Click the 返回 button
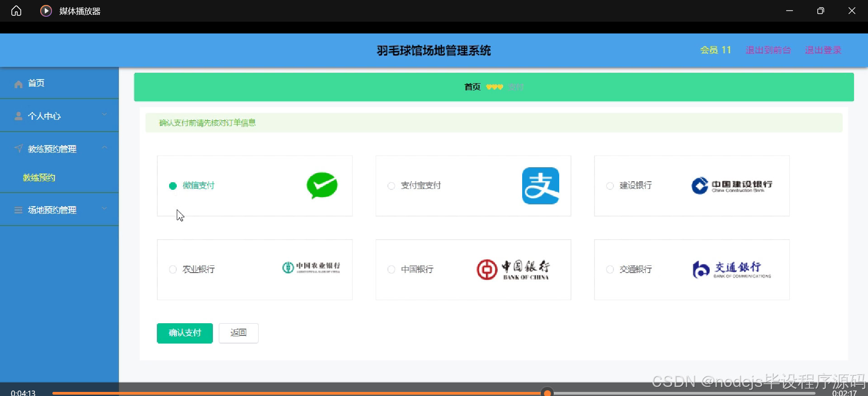Image resolution: width=868 pixels, height=396 pixels. click(239, 333)
